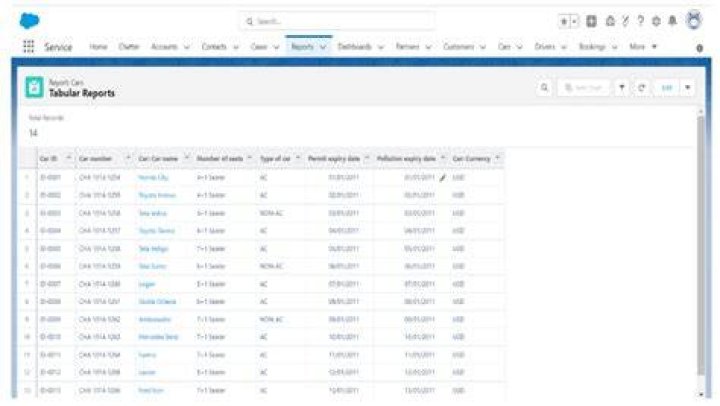Screen dimensions: 720x406
Task: Open the notifications bell
Action: [x=672, y=21]
